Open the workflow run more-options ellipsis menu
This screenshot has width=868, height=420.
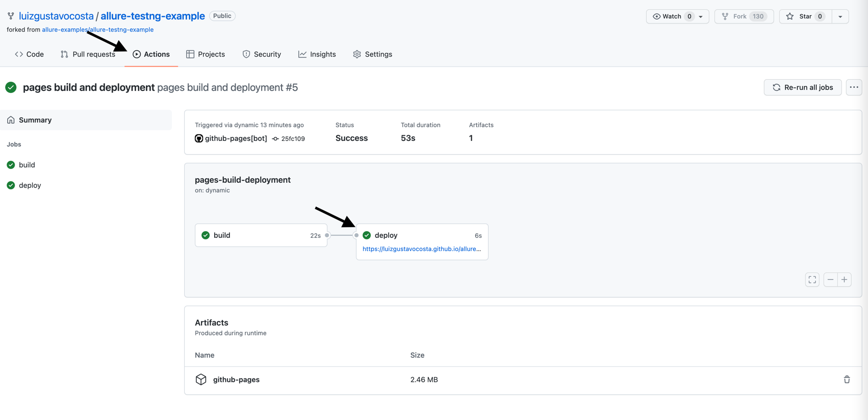pyautogui.click(x=854, y=87)
